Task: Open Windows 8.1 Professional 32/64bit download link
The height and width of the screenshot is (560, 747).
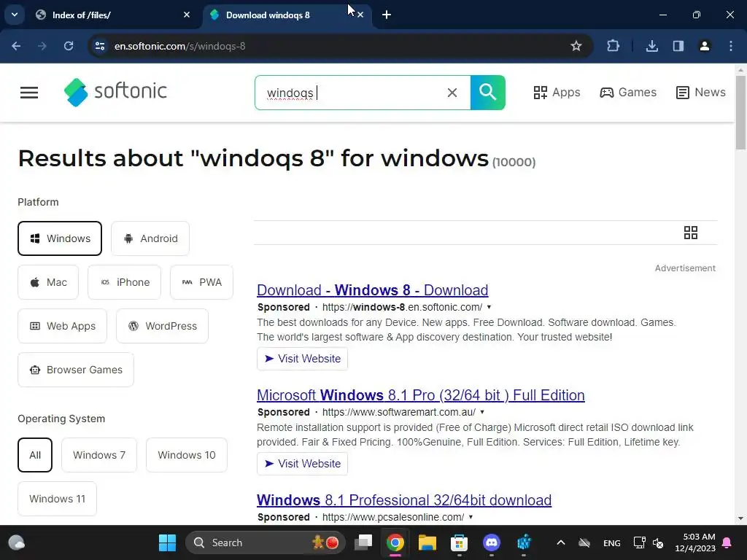Action: click(x=404, y=500)
